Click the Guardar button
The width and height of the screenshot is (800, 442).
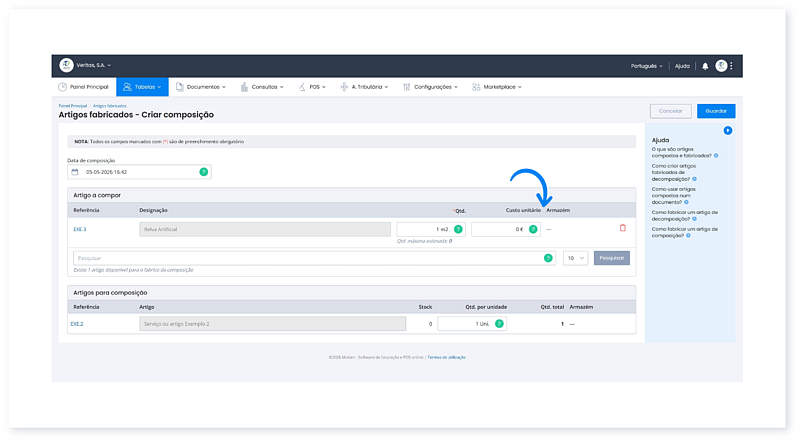(716, 111)
